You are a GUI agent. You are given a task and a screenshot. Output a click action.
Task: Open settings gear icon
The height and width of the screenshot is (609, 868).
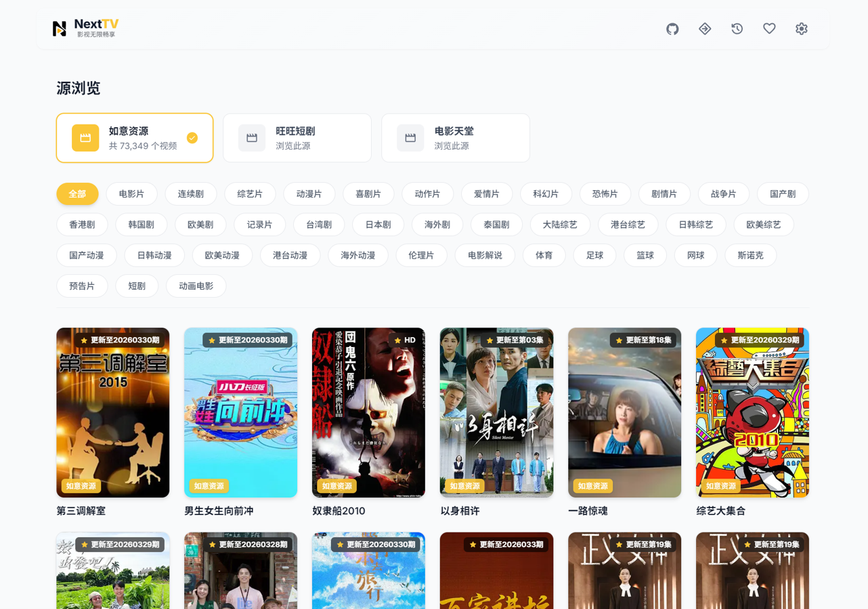[802, 28]
